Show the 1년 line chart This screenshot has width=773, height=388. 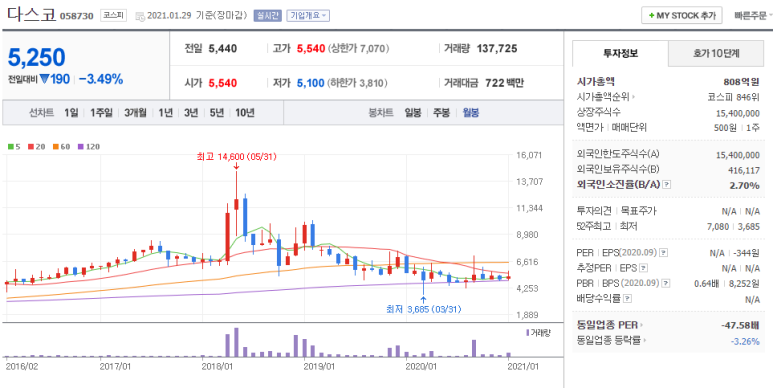tap(166, 113)
